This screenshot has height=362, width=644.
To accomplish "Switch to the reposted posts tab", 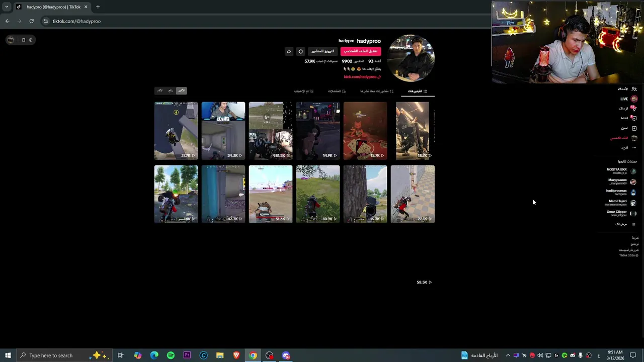I will click(377, 91).
